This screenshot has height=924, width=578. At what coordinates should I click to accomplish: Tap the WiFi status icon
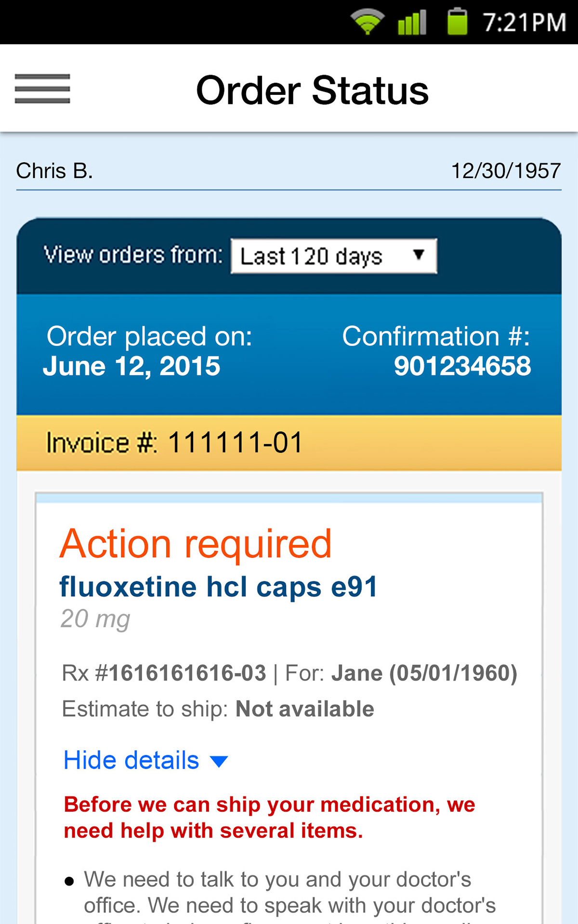pos(367,22)
